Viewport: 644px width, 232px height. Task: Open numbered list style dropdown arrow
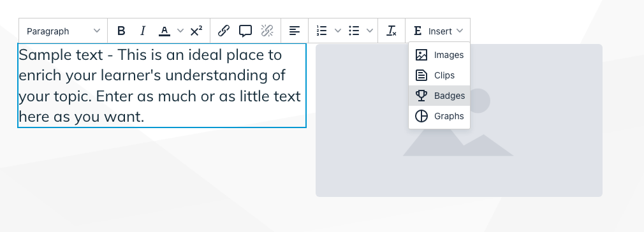(x=337, y=31)
